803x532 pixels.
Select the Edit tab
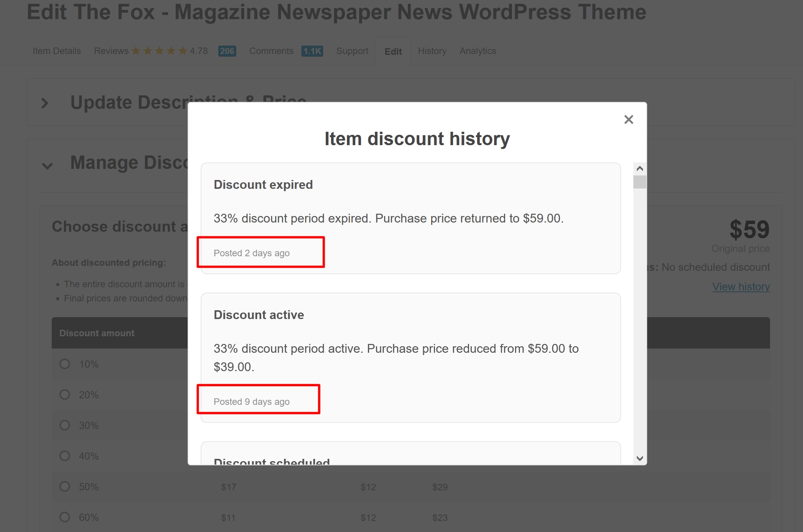[393, 52]
